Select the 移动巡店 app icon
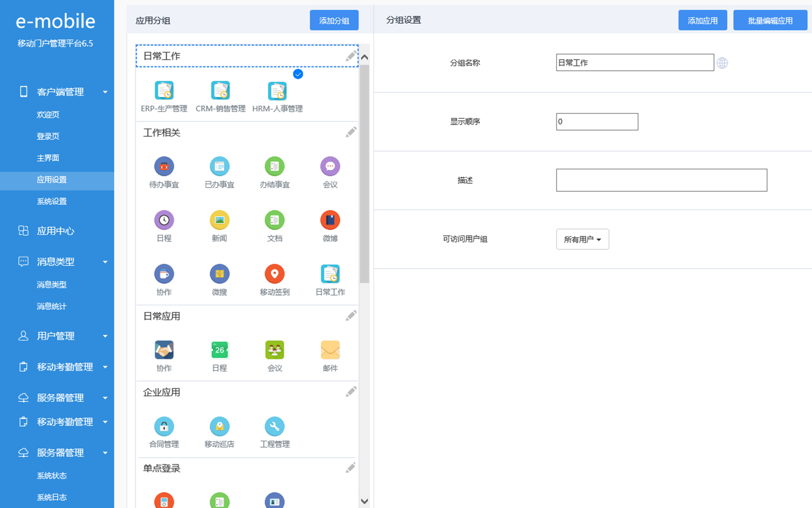812x508 pixels. point(219,426)
